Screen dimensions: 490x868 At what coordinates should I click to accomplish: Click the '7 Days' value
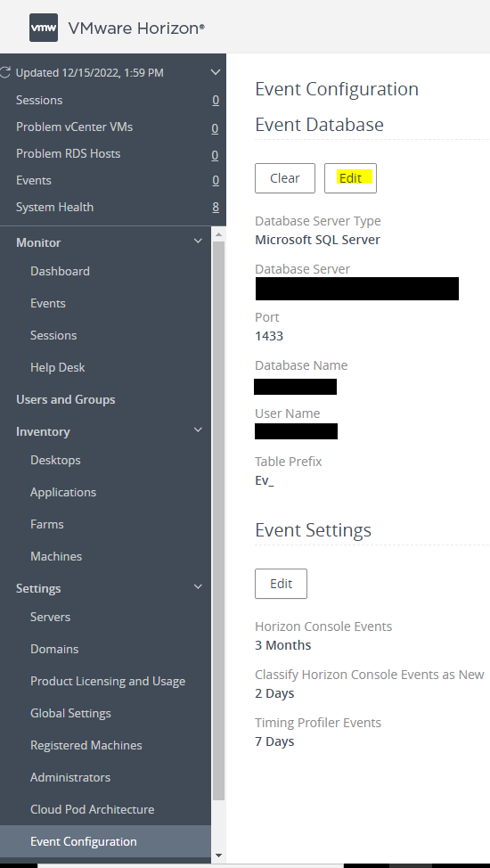(x=274, y=741)
